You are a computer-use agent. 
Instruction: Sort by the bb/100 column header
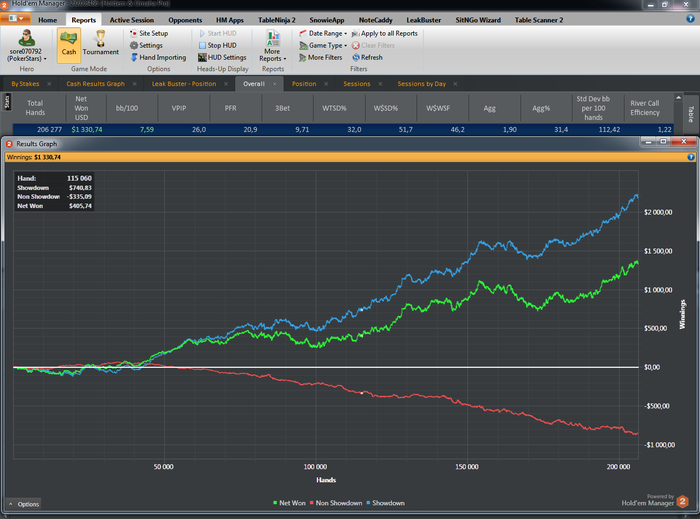pos(127,108)
